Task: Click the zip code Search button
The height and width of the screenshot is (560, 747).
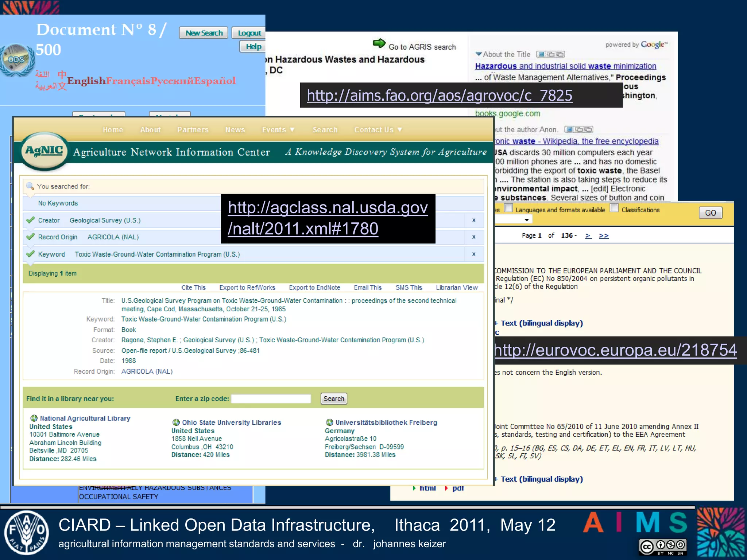Action: (x=334, y=399)
